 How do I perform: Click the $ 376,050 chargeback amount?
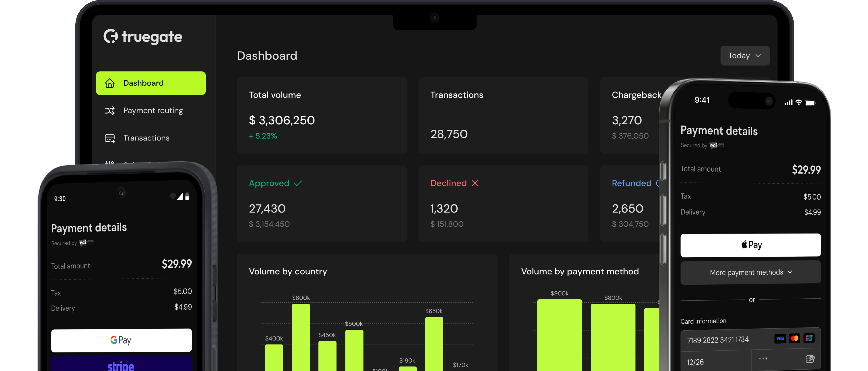630,136
